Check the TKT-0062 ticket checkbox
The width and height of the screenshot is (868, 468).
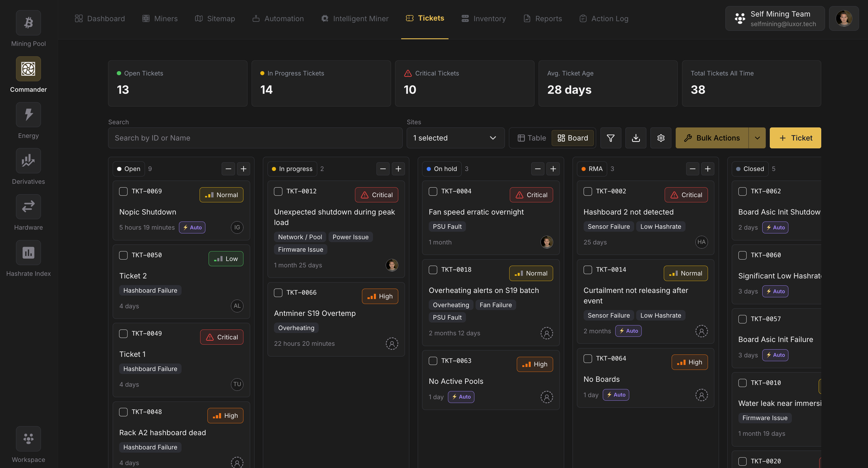(742, 191)
